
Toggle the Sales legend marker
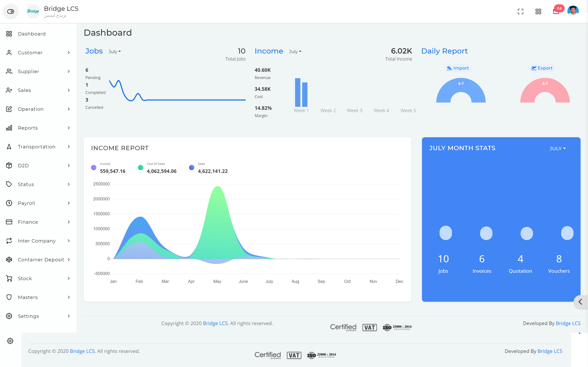point(192,167)
